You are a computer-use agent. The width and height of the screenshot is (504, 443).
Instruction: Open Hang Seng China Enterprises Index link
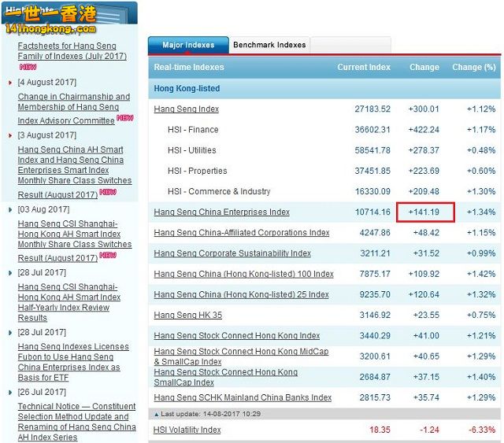221,212
